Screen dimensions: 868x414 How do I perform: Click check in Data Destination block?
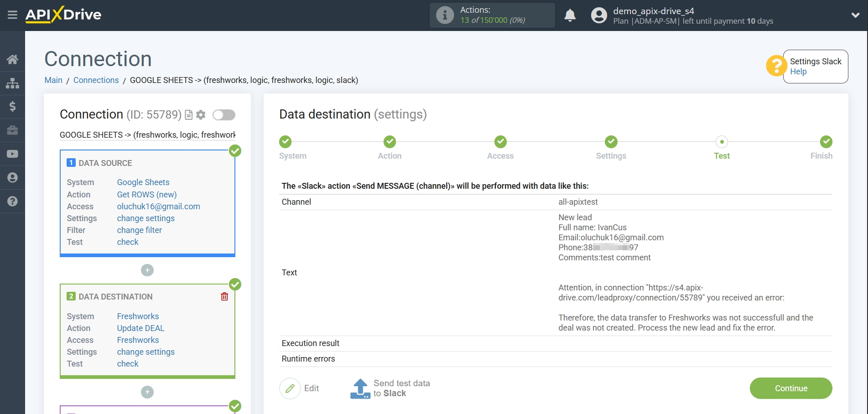[128, 364]
